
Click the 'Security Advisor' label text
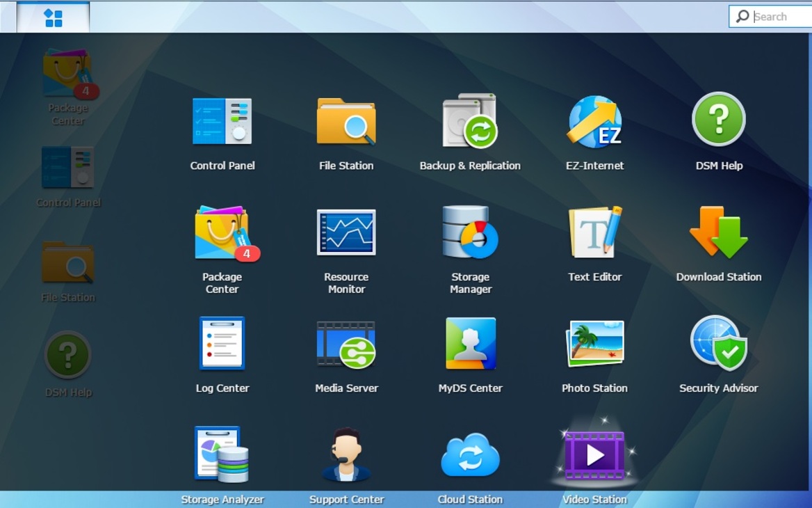[x=719, y=388]
